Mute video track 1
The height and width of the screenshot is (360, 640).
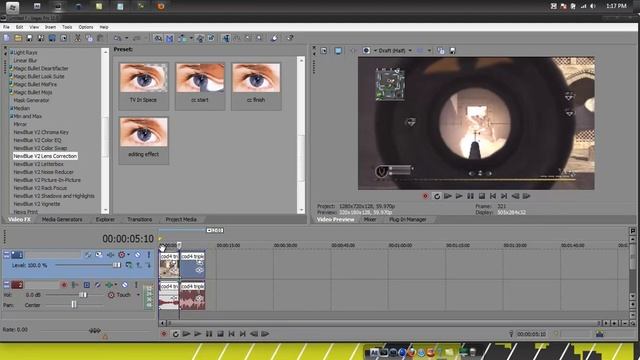[x=138, y=255]
